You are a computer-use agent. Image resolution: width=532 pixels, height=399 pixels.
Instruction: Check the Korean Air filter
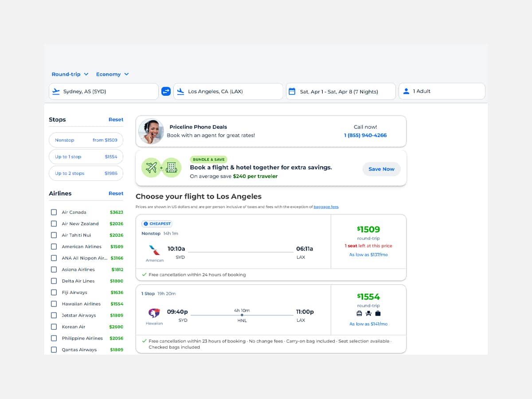click(x=54, y=327)
